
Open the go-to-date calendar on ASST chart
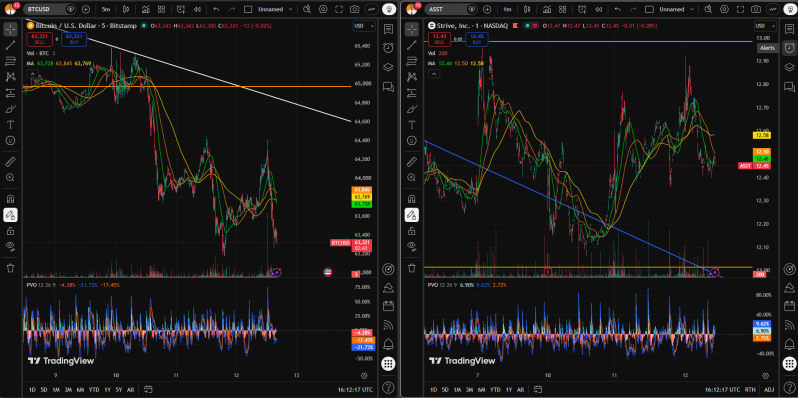pyautogui.click(x=538, y=389)
